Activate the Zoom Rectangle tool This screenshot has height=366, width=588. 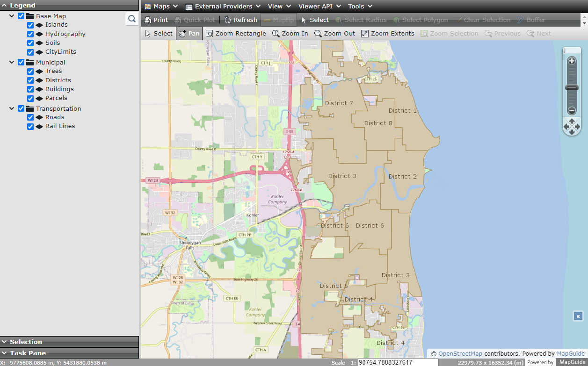coord(236,33)
